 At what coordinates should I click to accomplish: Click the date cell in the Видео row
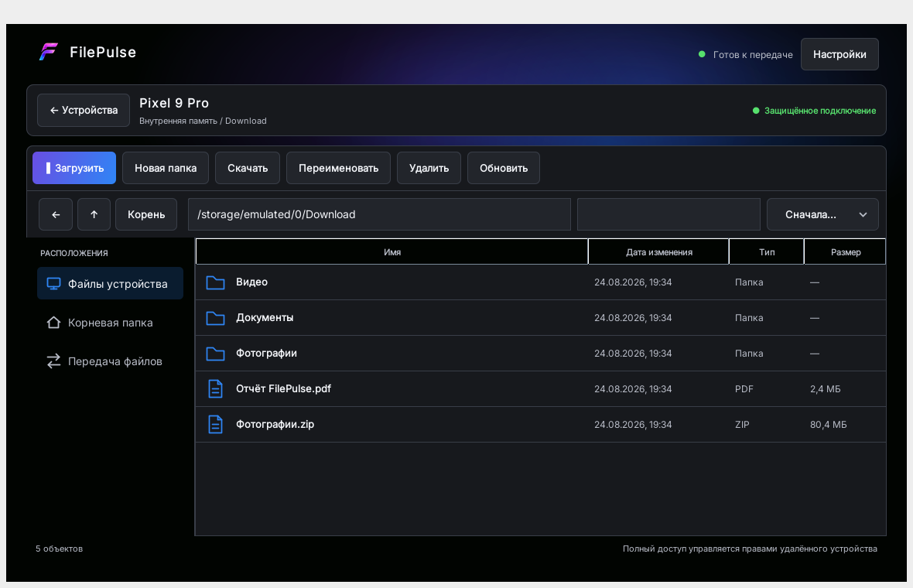coord(633,282)
